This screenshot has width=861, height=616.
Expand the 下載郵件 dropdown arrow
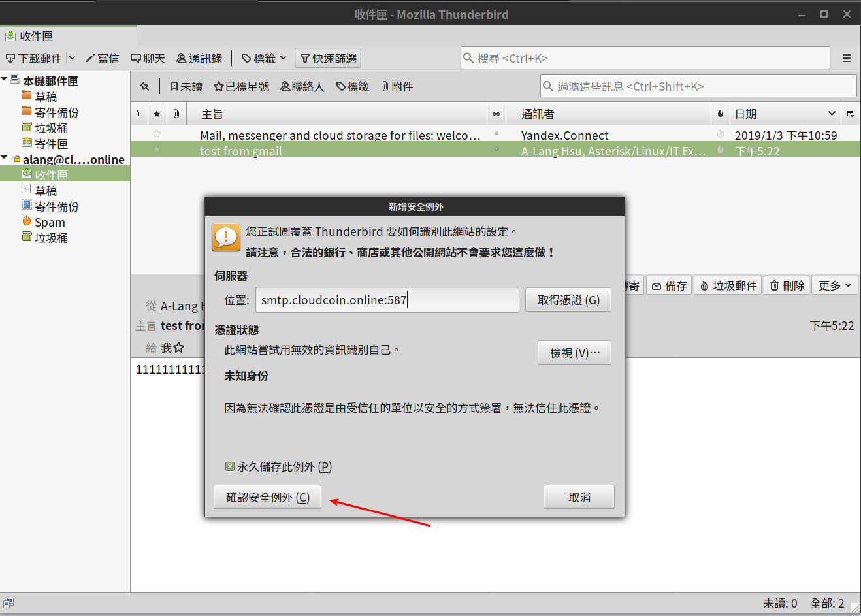[x=72, y=58]
